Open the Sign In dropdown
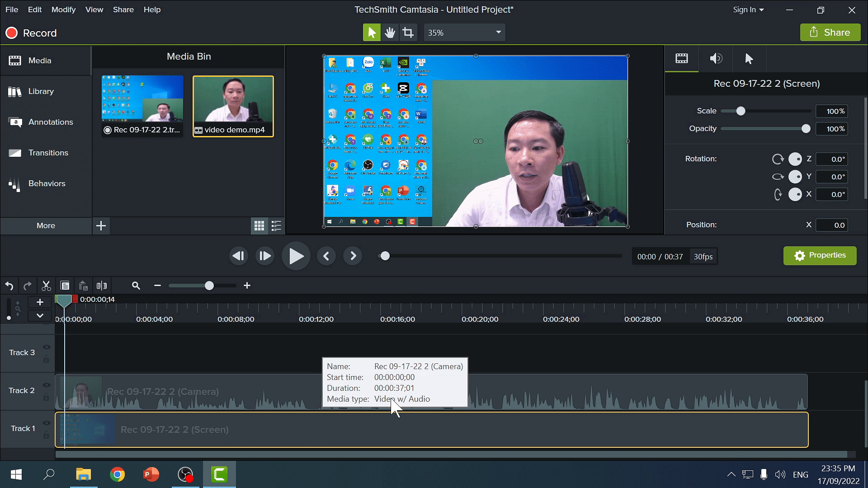Screen dimensions: 868x488 pos(748,9)
